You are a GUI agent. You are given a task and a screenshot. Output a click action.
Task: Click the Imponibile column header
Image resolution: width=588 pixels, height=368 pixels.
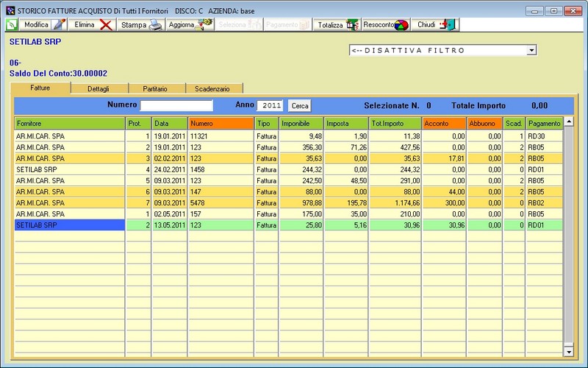(x=301, y=123)
